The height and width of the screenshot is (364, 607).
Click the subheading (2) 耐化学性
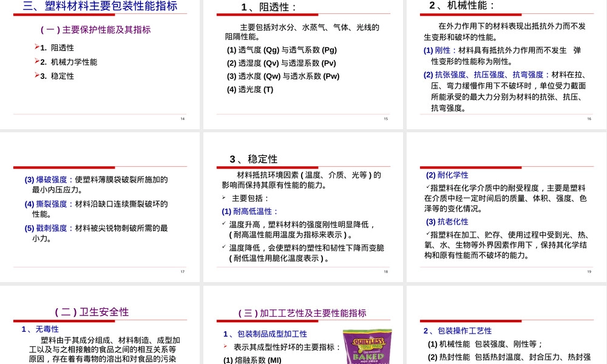447,175
